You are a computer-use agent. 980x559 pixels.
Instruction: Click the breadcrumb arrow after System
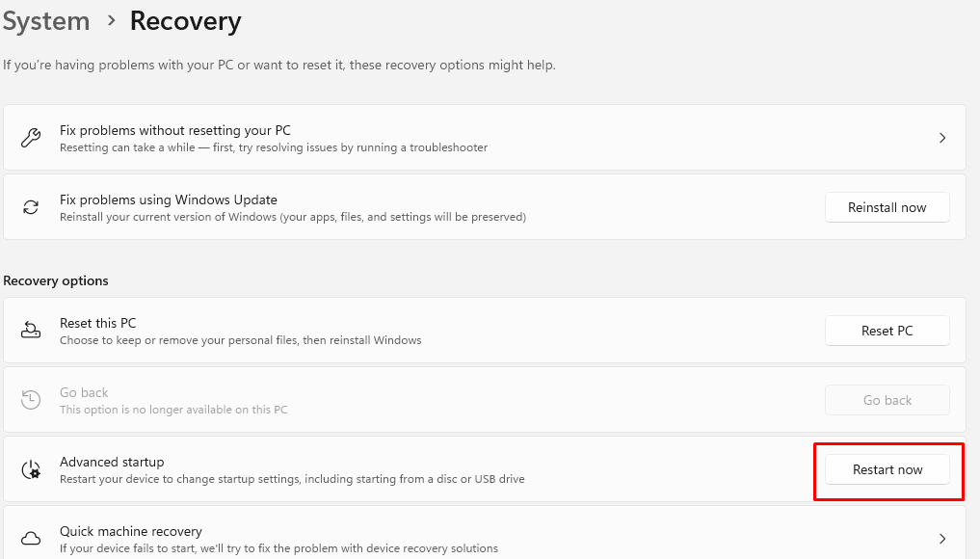tap(110, 21)
